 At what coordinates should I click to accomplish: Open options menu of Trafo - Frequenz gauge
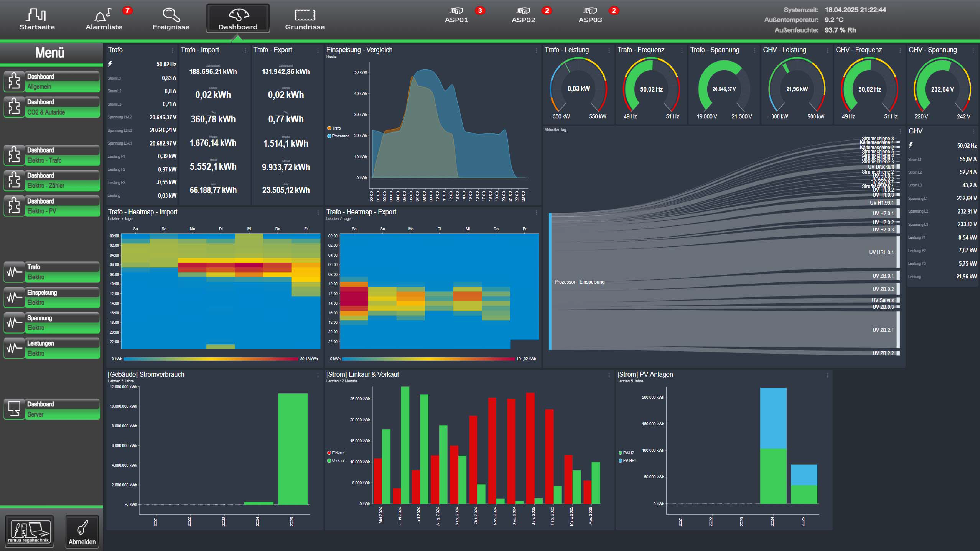[682, 50]
